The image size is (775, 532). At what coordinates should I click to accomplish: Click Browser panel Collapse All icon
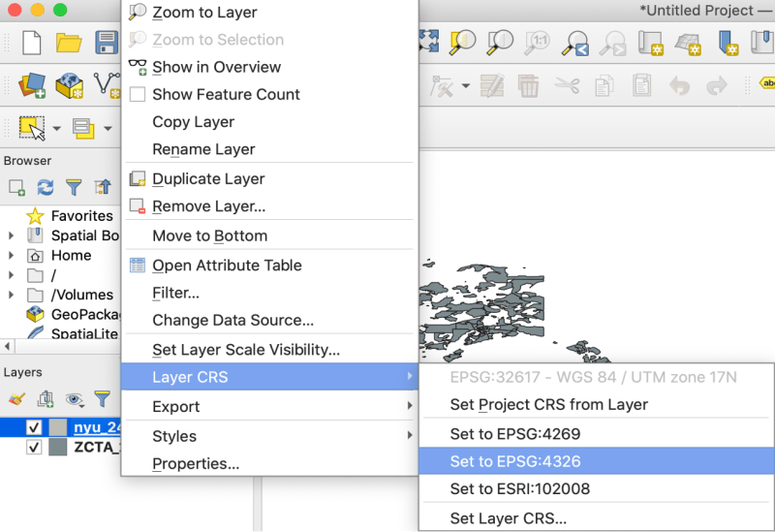click(103, 187)
